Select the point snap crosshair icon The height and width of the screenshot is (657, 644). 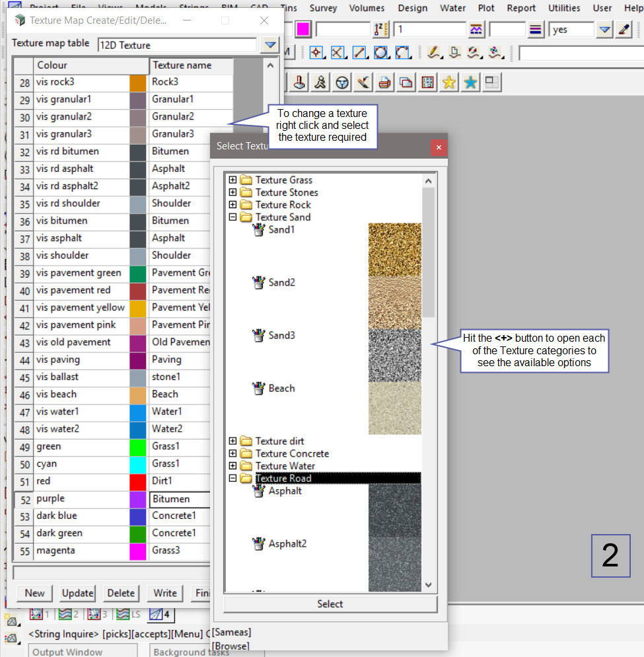[x=316, y=53]
